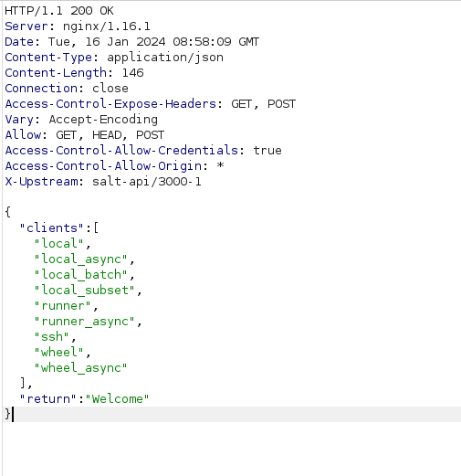Click the 'HTTP/1.1 200 OK' status line
The image size is (461, 476).
pyautogui.click(x=59, y=11)
